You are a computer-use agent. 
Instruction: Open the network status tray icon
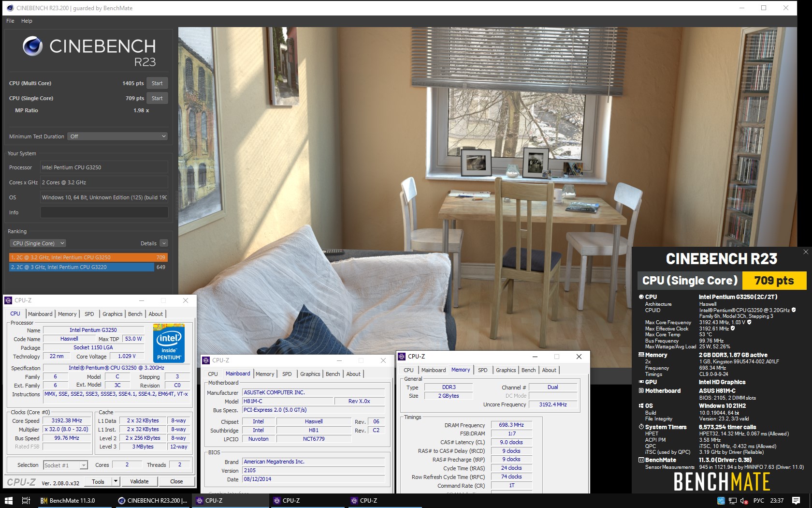coord(733,501)
